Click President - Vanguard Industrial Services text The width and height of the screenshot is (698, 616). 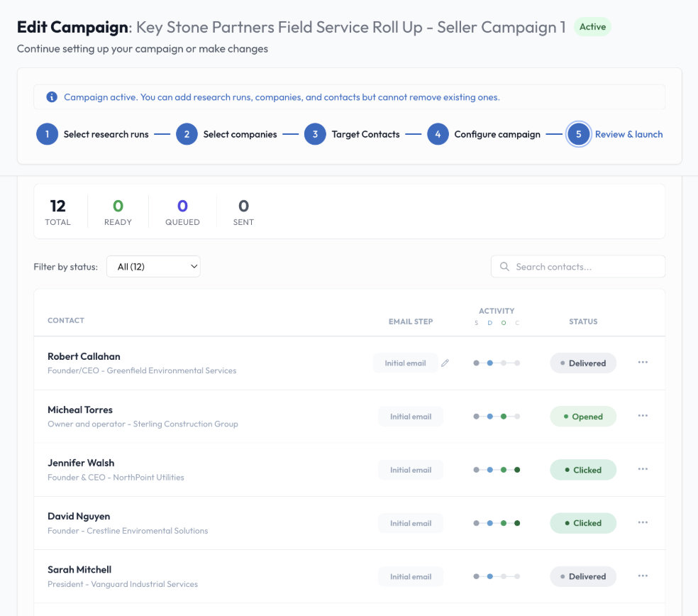point(123,584)
